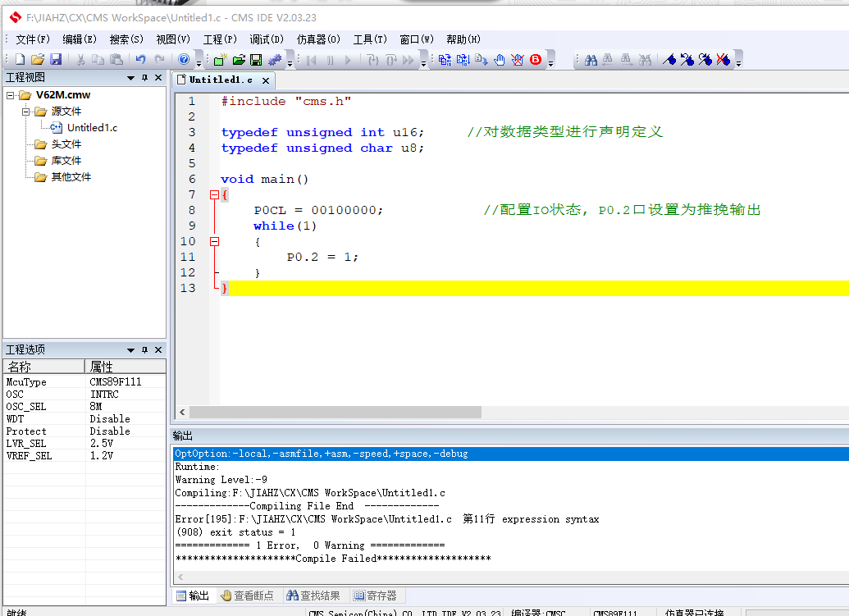This screenshot has width=849, height=616.
Task: Click the debug run triangle icon
Action: (x=348, y=60)
